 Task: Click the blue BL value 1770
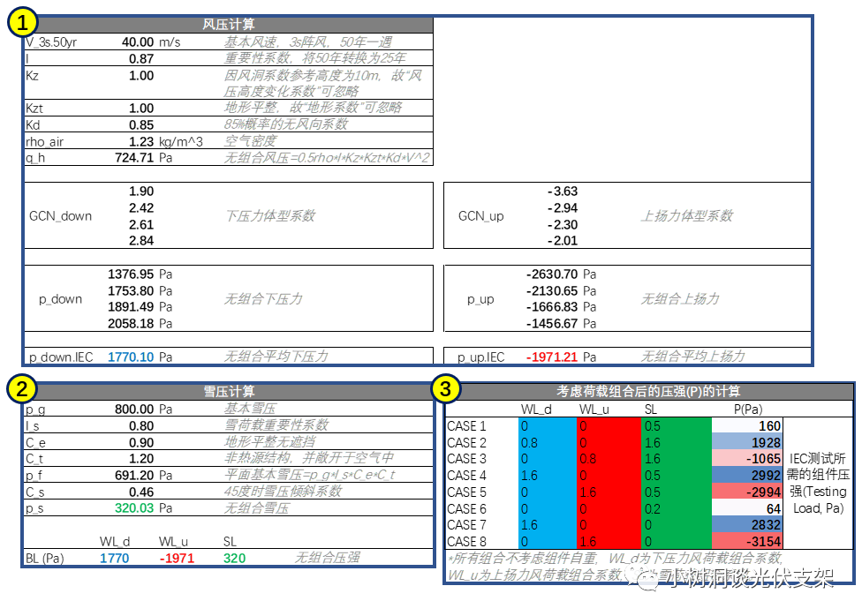(x=114, y=559)
